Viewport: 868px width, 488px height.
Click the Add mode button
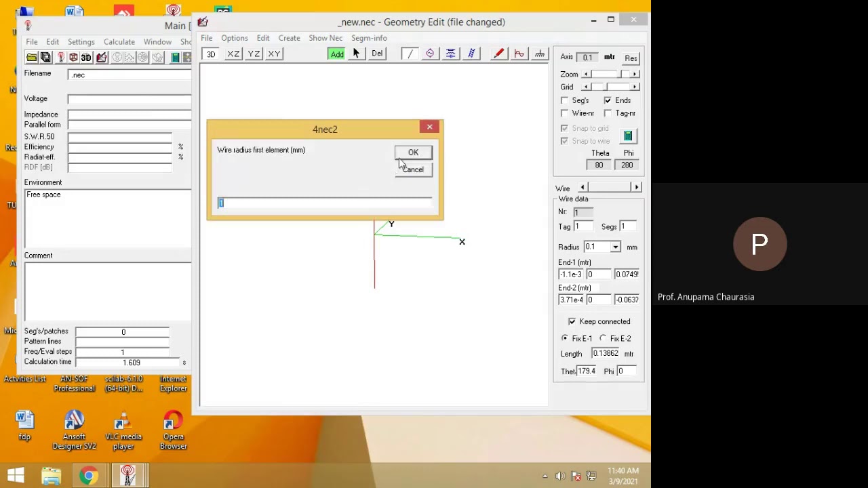[337, 54]
